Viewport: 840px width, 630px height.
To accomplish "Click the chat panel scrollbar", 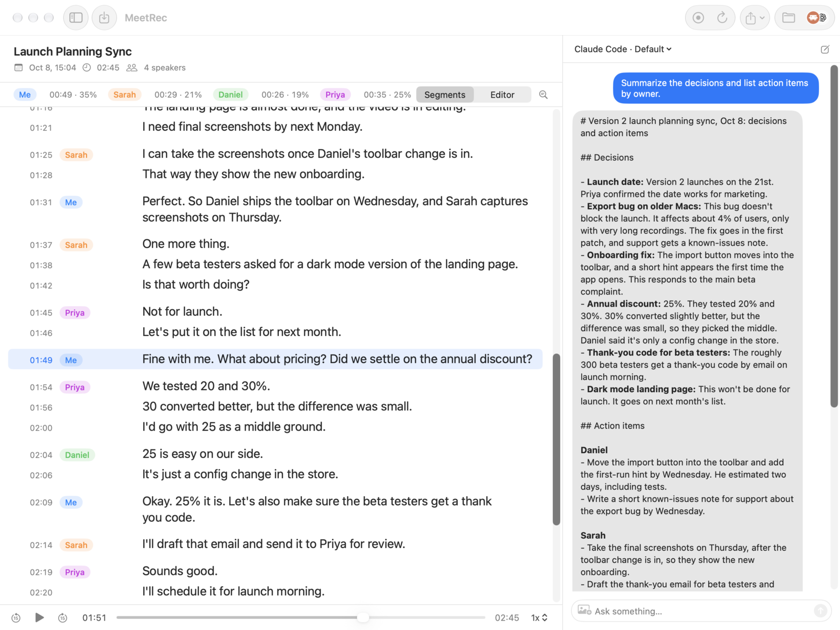I will pos(834,236).
